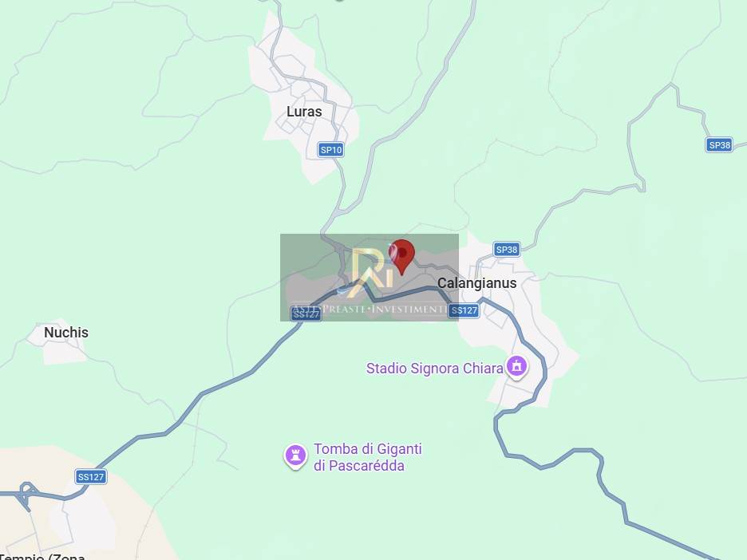Select the Calangianus town label
The image size is (747, 560).
point(477,283)
